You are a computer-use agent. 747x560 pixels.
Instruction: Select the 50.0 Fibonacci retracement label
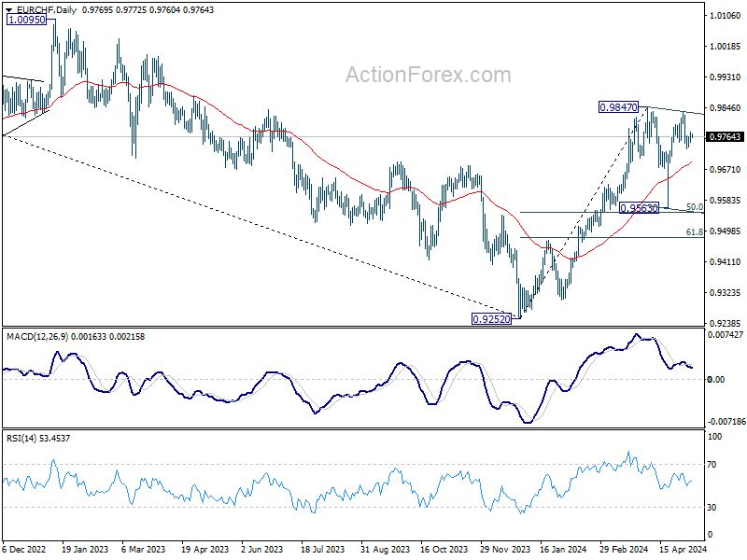[x=695, y=206]
